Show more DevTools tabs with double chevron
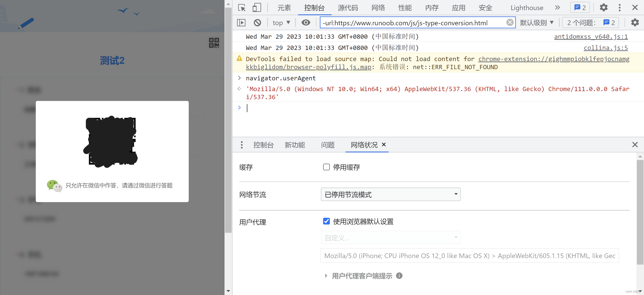This screenshot has height=295, width=644. coord(557,8)
